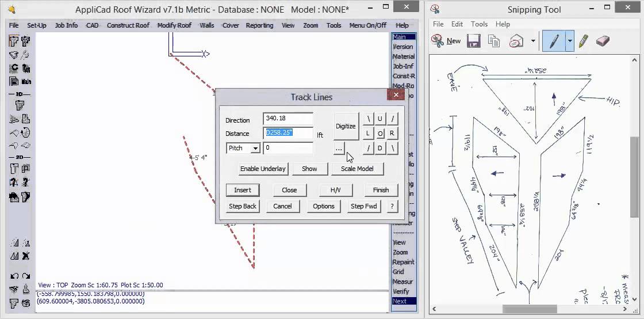Click the H/V button

click(x=336, y=191)
